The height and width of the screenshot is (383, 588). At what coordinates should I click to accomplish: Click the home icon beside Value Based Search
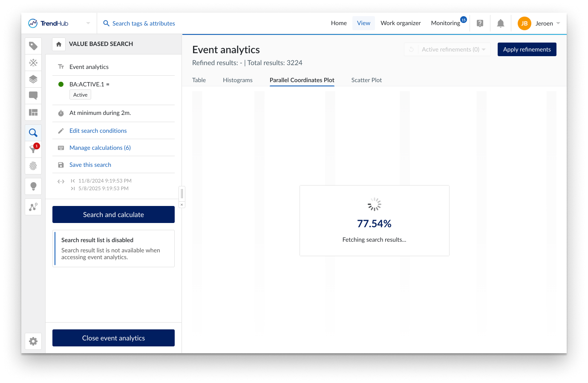click(x=59, y=44)
